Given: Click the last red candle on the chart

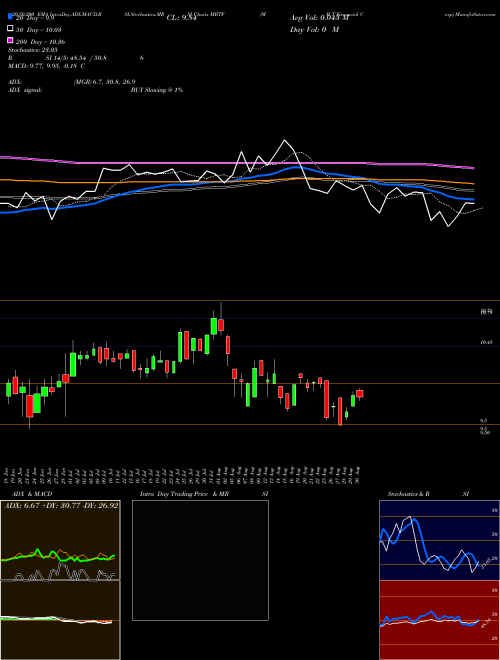Looking at the screenshot, I should point(359,394).
